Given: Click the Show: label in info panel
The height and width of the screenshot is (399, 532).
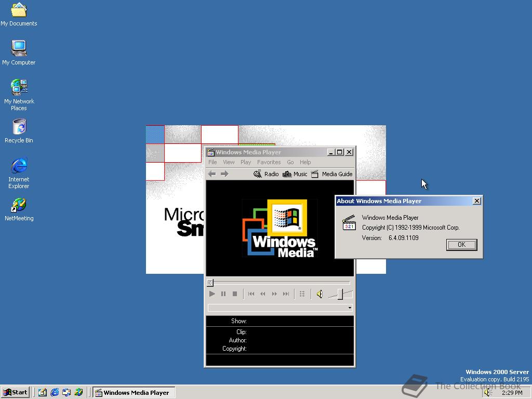Looking at the screenshot, I should [239, 321].
